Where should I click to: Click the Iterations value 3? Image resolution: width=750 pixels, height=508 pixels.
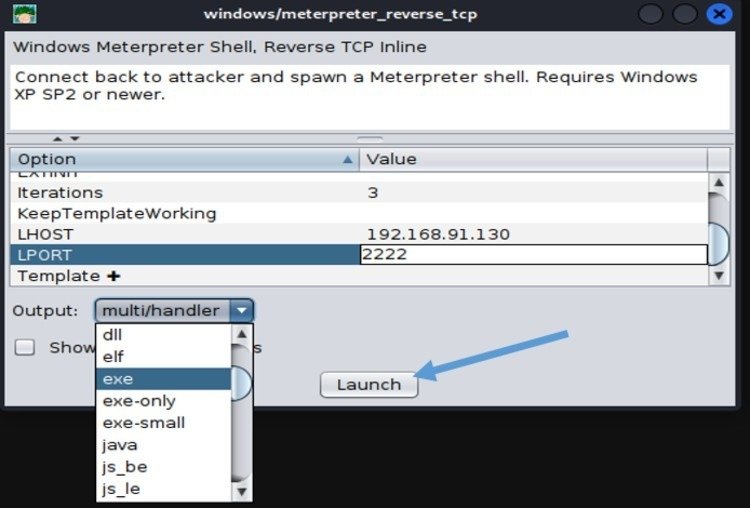tap(373, 193)
